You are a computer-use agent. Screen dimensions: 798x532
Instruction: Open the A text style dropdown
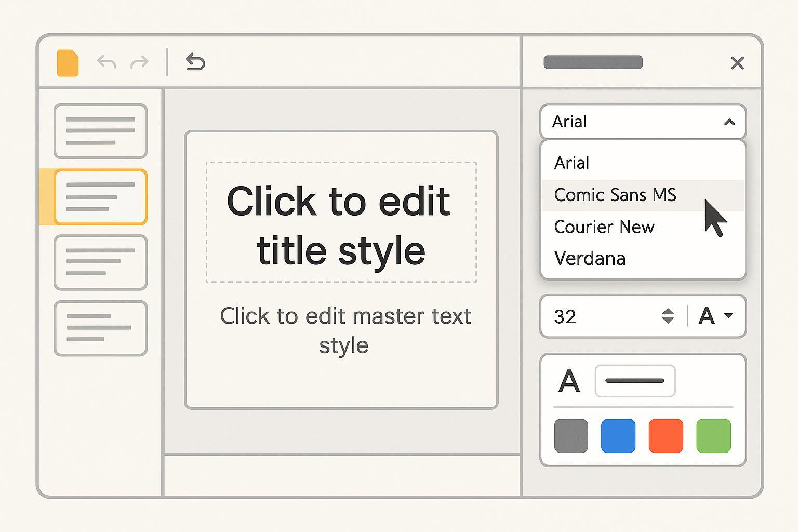coord(715,316)
